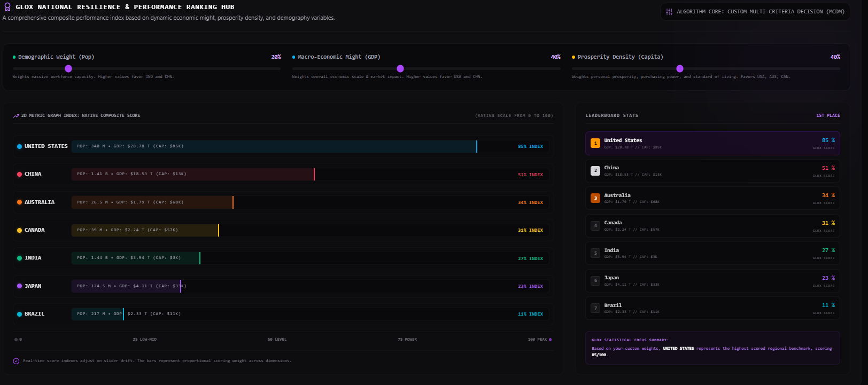Click the 40% value of Macro-Economic Might
The height and width of the screenshot is (385, 868).
556,57
